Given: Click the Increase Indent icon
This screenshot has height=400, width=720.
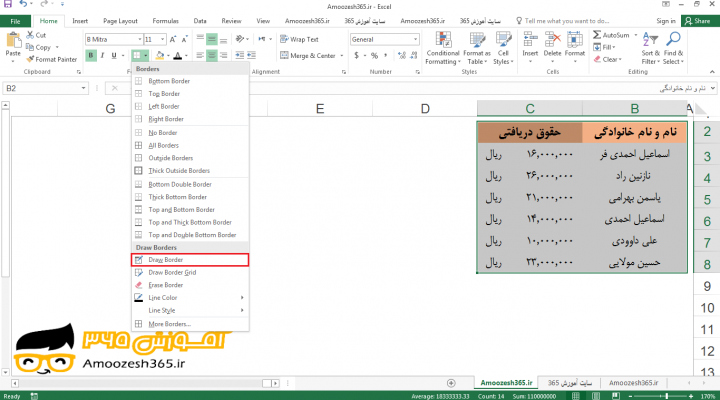Looking at the screenshot, I should [x=252, y=55].
